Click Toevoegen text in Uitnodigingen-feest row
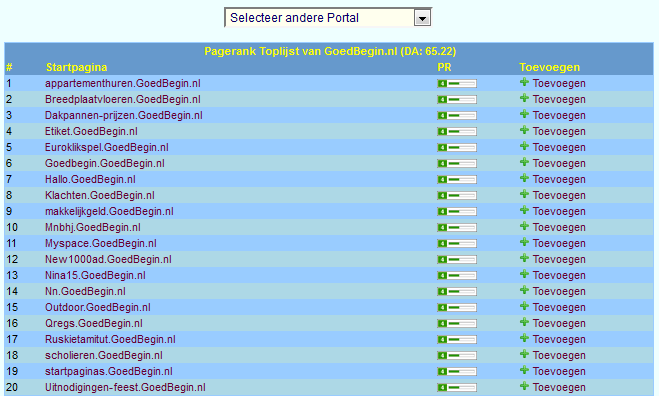The width and height of the screenshot is (659, 396). [559, 387]
